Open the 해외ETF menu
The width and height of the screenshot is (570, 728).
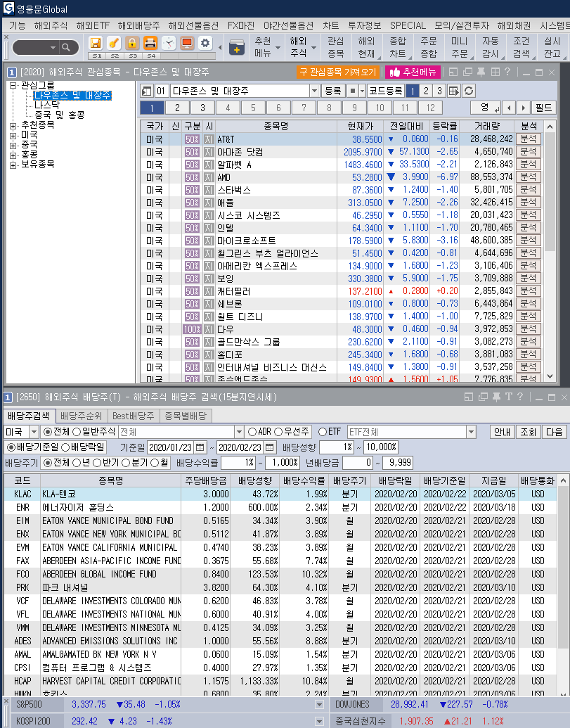click(x=93, y=25)
